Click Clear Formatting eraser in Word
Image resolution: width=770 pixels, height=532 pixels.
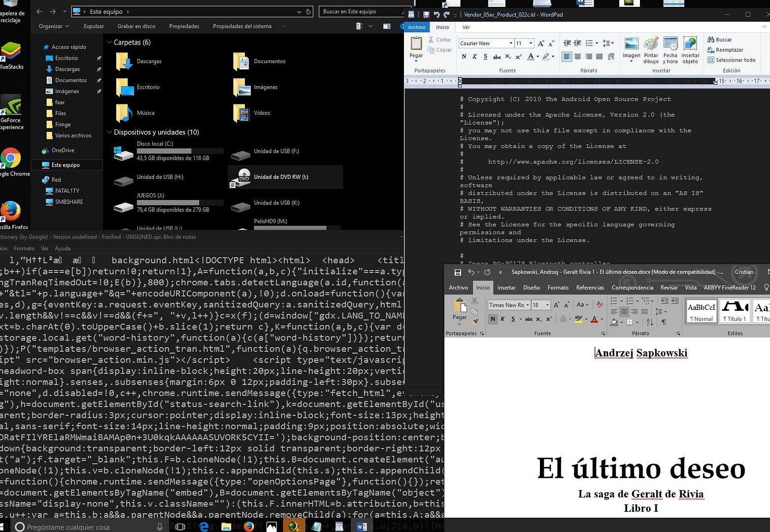[x=600, y=305]
